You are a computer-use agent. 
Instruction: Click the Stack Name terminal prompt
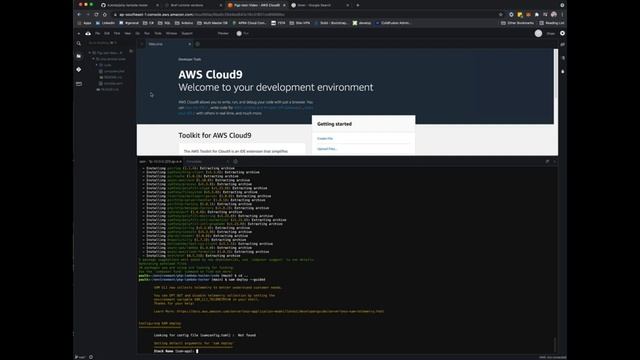coord(176,351)
